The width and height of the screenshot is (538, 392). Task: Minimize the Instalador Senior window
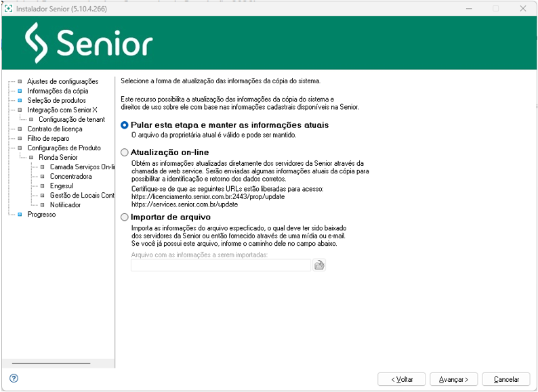[x=469, y=9]
